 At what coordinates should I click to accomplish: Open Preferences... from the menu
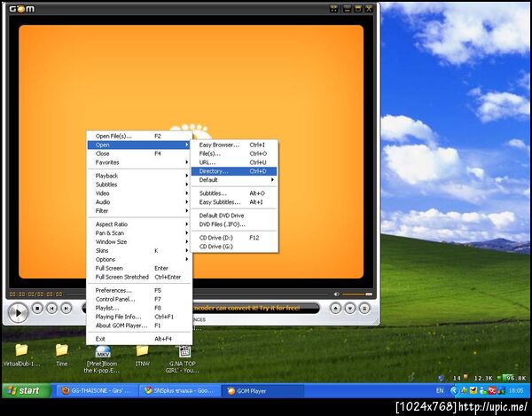coord(139,290)
